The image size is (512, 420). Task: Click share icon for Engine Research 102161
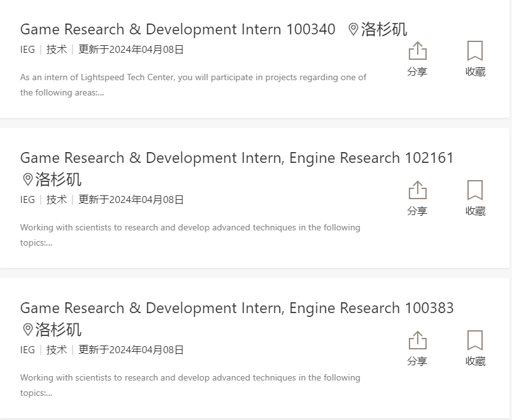pyautogui.click(x=418, y=190)
